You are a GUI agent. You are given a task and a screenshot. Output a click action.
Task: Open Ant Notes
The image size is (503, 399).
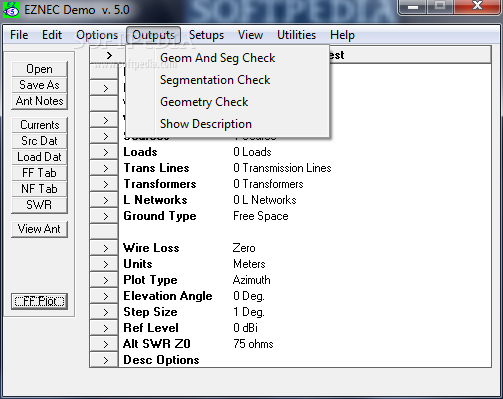coord(39,101)
